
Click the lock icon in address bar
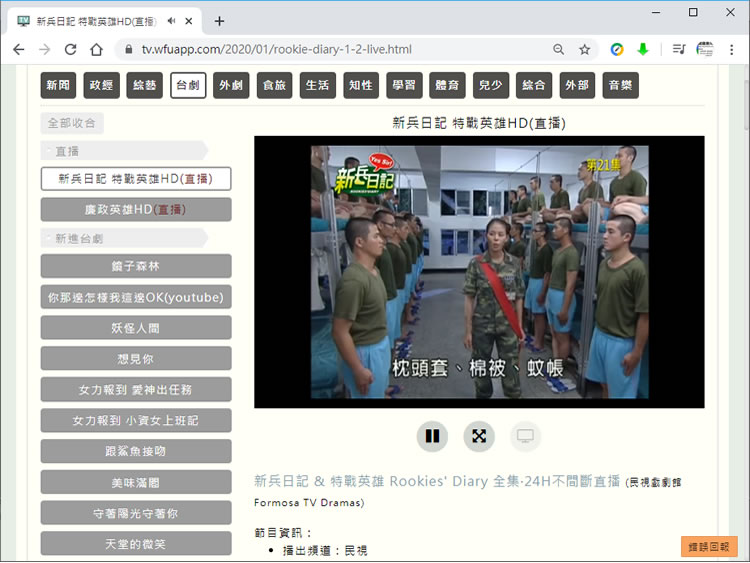pyautogui.click(x=128, y=49)
